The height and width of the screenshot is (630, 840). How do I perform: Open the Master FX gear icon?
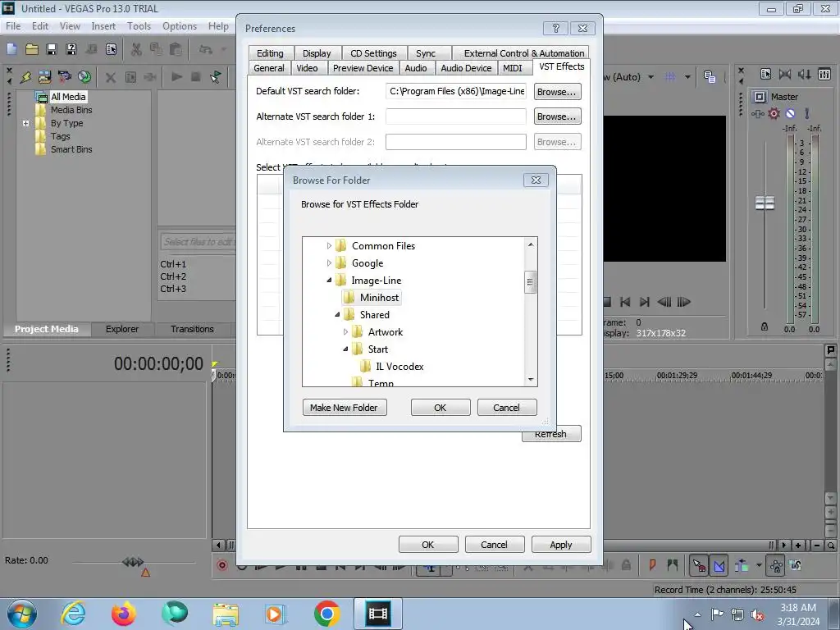[x=774, y=113]
